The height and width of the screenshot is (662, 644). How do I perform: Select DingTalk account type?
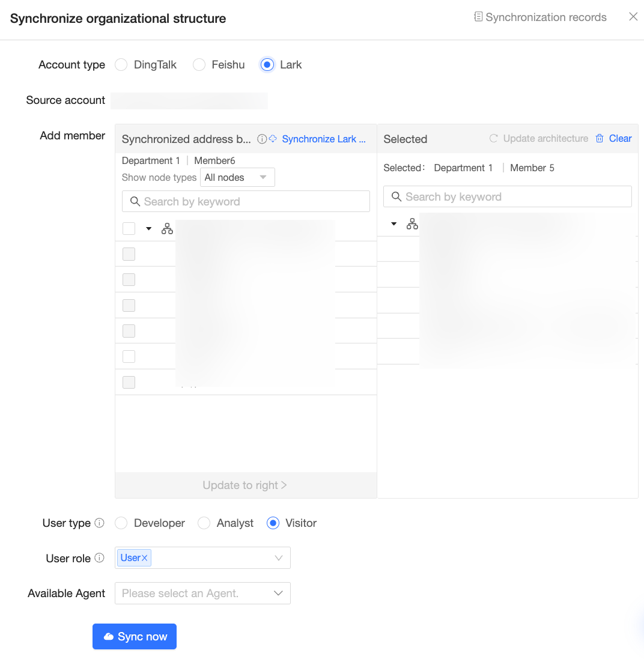coord(121,65)
